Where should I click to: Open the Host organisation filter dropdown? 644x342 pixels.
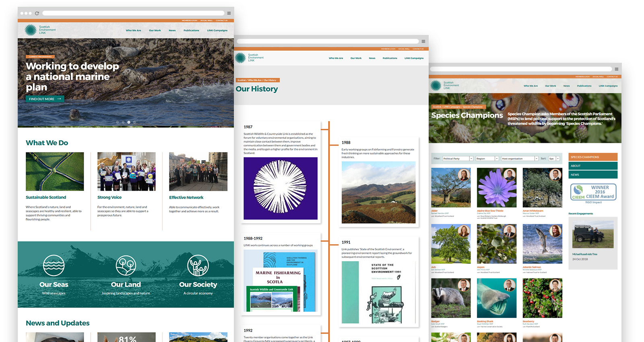pyautogui.click(x=520, y=159)
